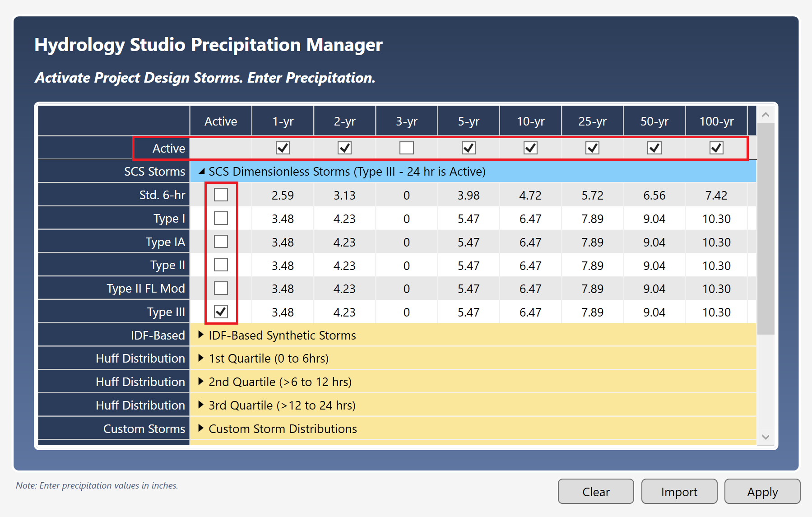Activate the Type II storm checkbox
The height and width of the screenshot is (517, 812).
[221, 265]
